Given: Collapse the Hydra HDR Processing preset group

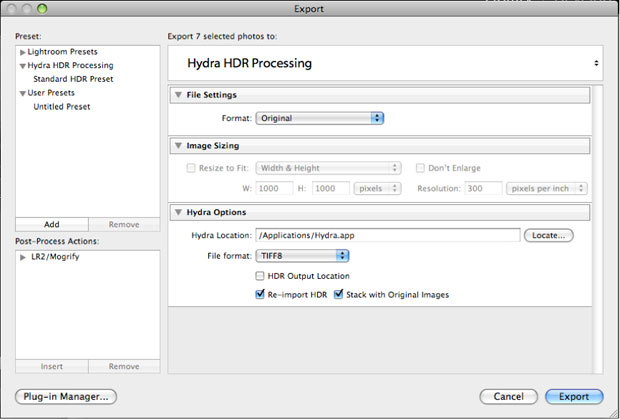Looking at the screenshot, I should pos(23,66).
